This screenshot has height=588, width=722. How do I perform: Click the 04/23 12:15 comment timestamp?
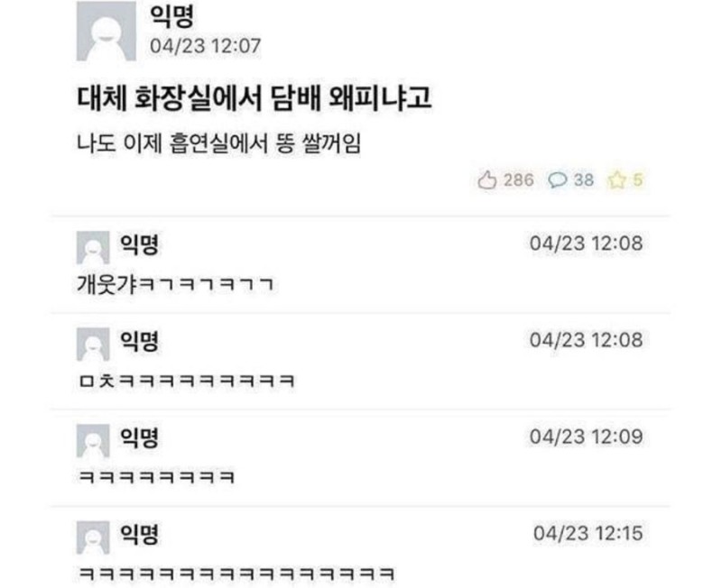point(588,533)
